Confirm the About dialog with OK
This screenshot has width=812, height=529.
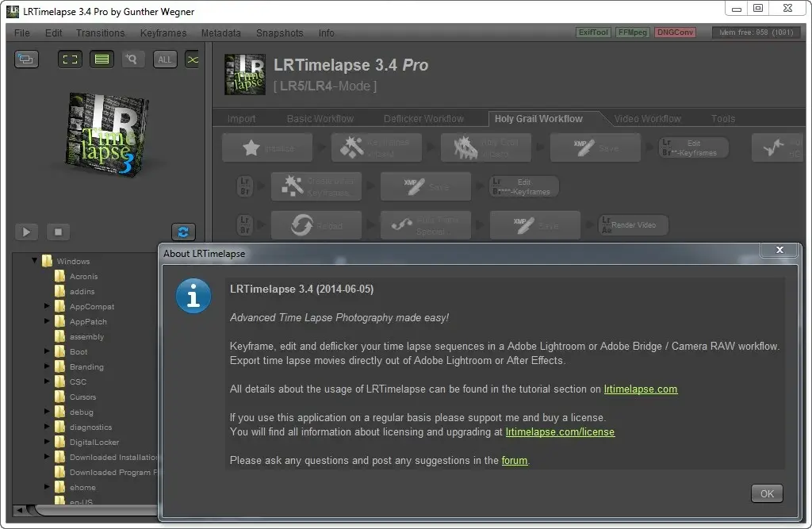(x=767, y=494)
